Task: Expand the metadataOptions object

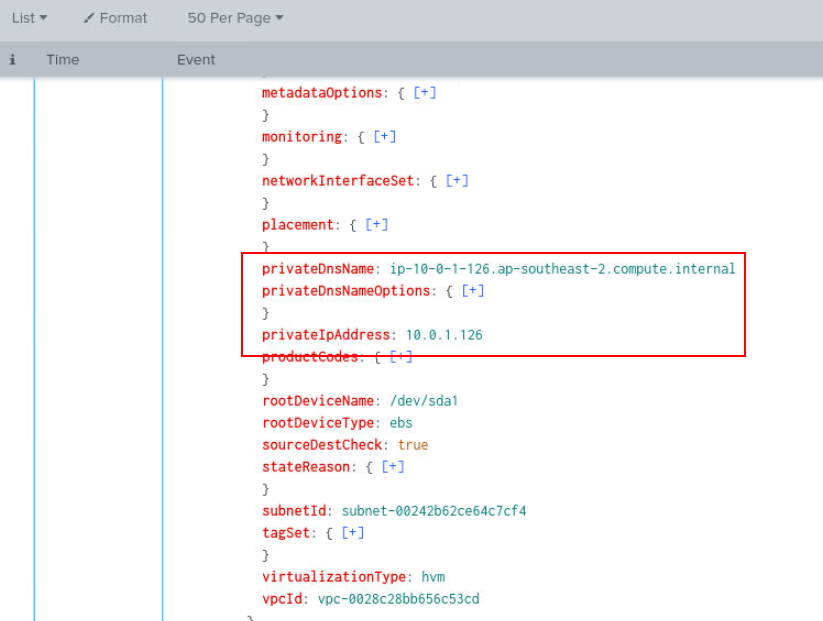Action: [425, 93]
